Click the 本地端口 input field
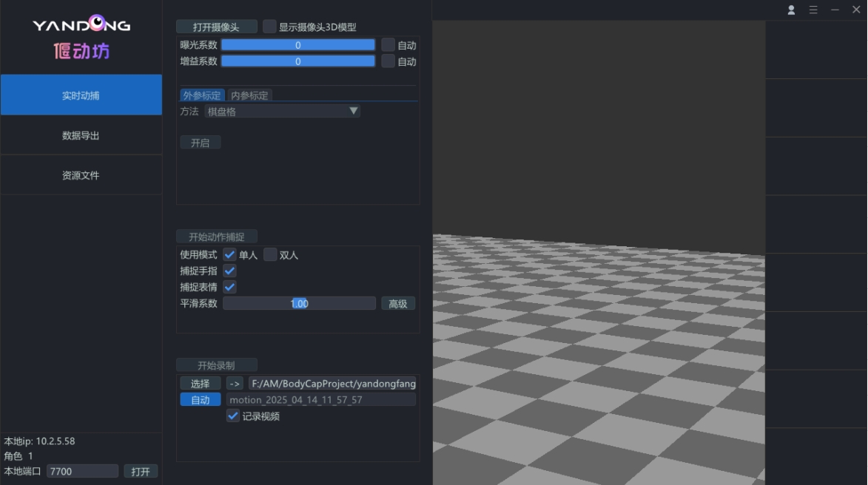This screenshot has height=485, width=868. pyautogui.click(x=82, y=471)
